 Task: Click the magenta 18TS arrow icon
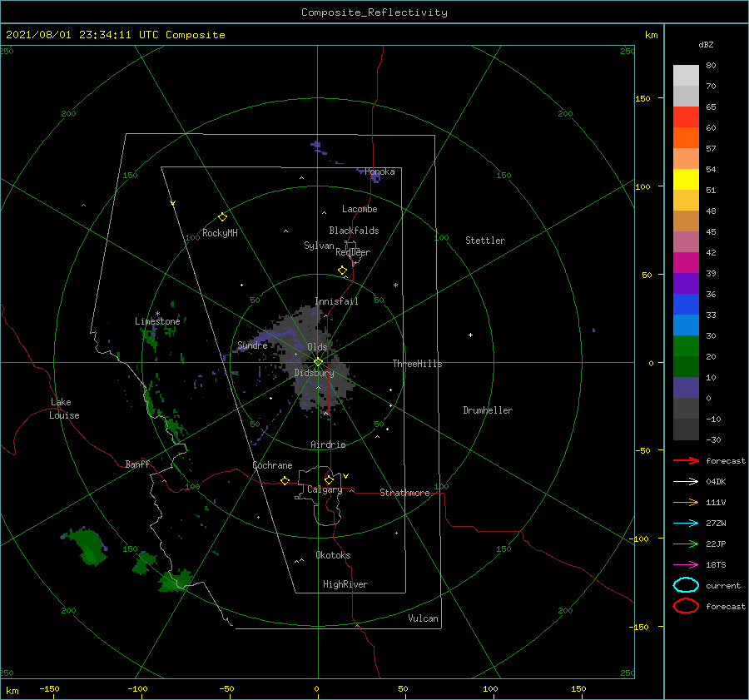686,565
